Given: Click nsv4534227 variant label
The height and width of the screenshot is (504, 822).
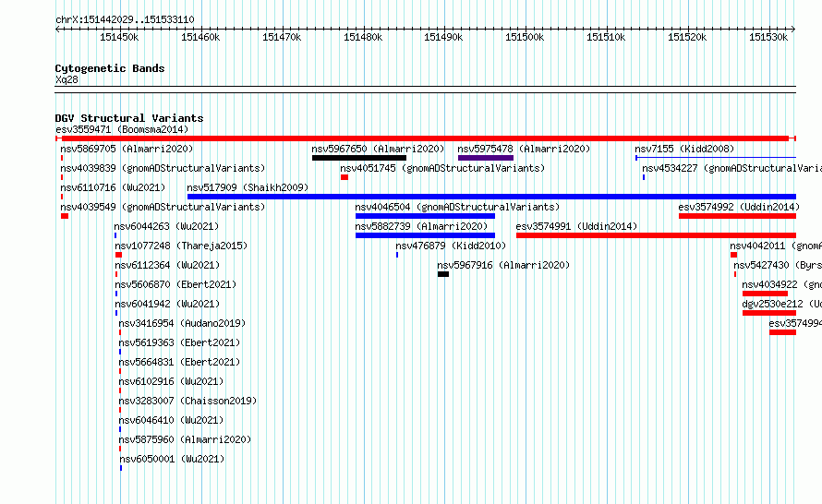Looking at the screenshot, I should [x=731, y=168].
